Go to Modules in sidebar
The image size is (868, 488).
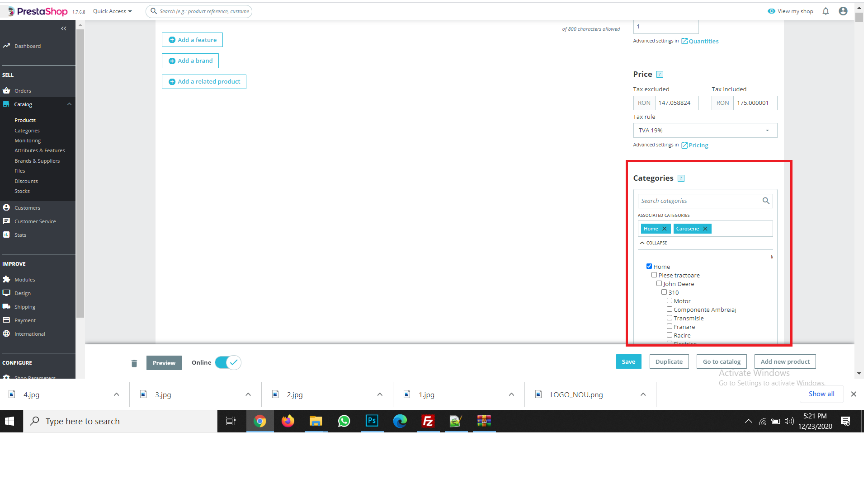point(24,280)
